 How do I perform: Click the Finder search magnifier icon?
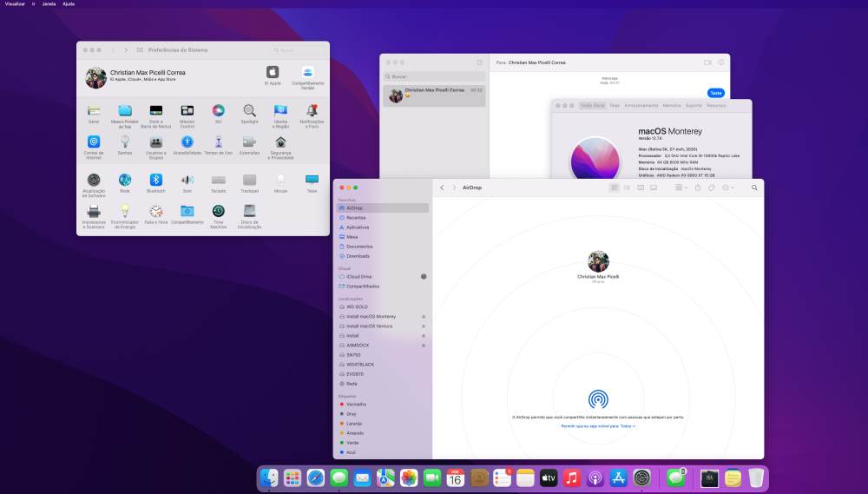pyautogui.click(x=754, y=188)
